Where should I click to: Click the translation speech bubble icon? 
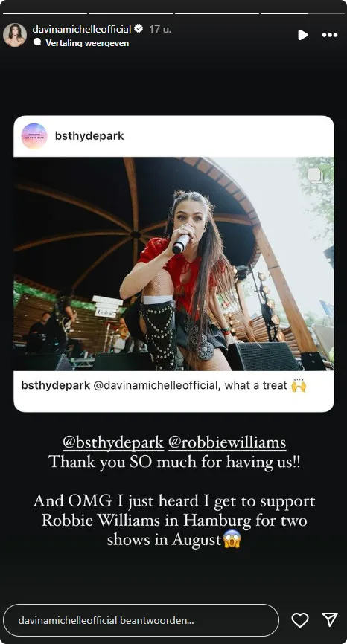37,42
